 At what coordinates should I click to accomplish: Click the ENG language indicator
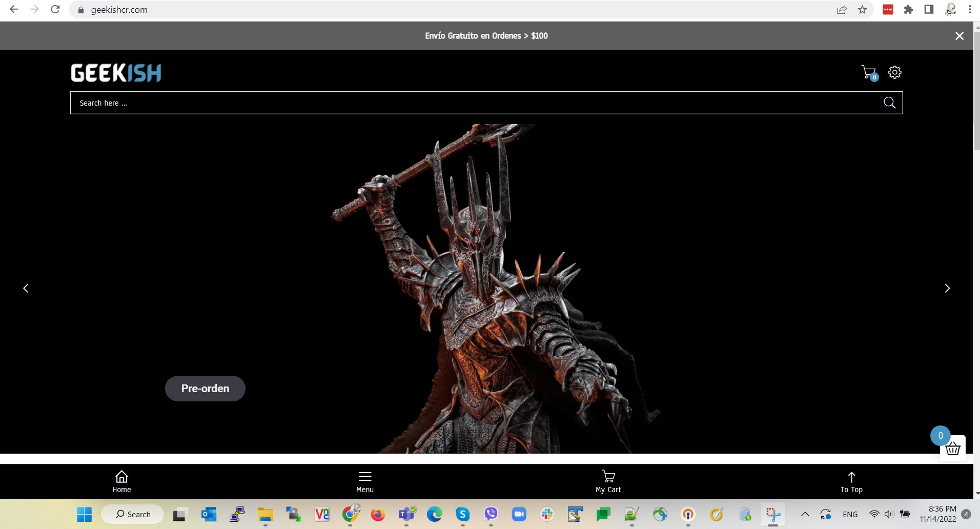pyautogui.click(x=850, y=514)
